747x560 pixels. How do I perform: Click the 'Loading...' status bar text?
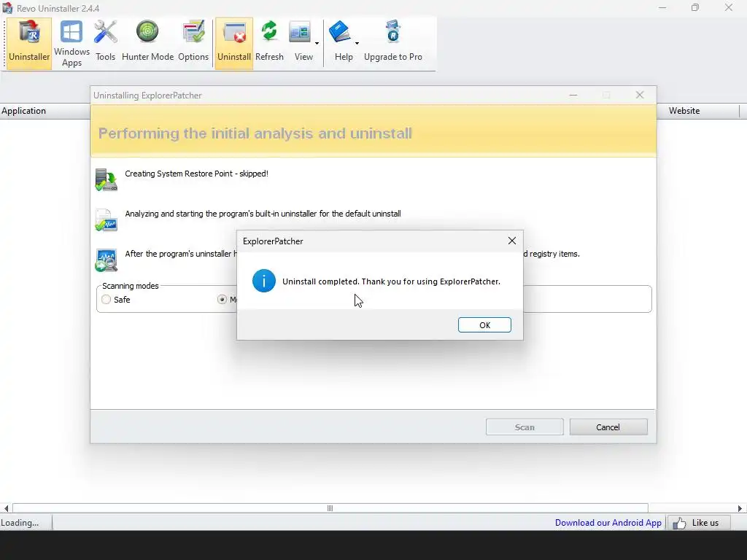pyautogui.click(x=20, y=523)
